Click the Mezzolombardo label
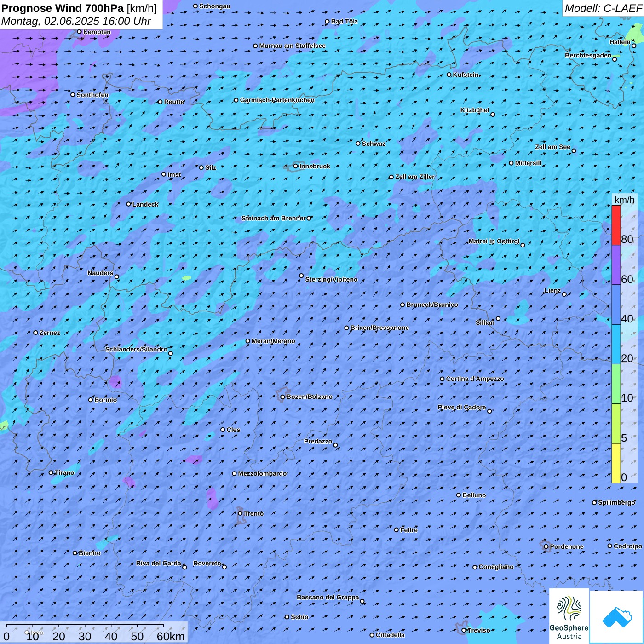The height and width of the screenshot is (644, 644). (262, 474)
